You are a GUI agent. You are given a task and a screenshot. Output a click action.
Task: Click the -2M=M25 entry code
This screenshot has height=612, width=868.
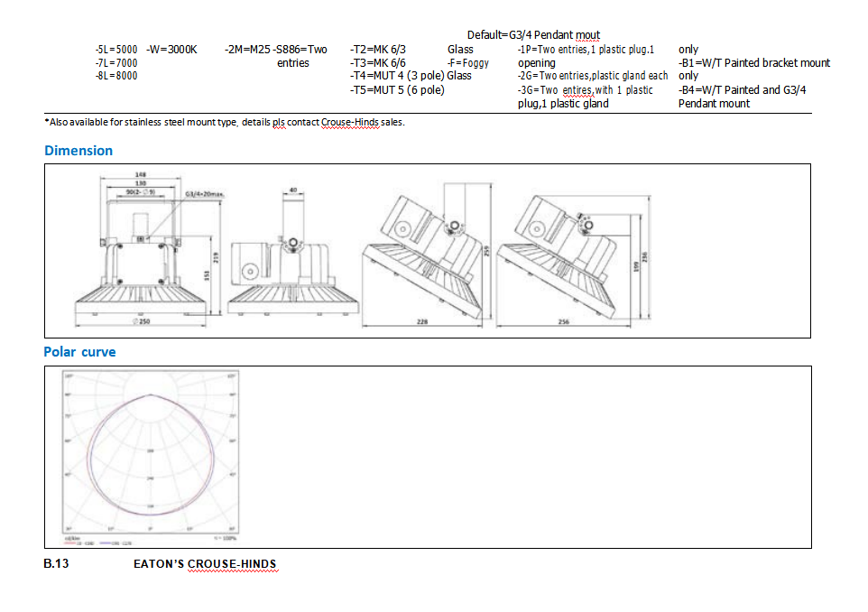coord(247,50)
